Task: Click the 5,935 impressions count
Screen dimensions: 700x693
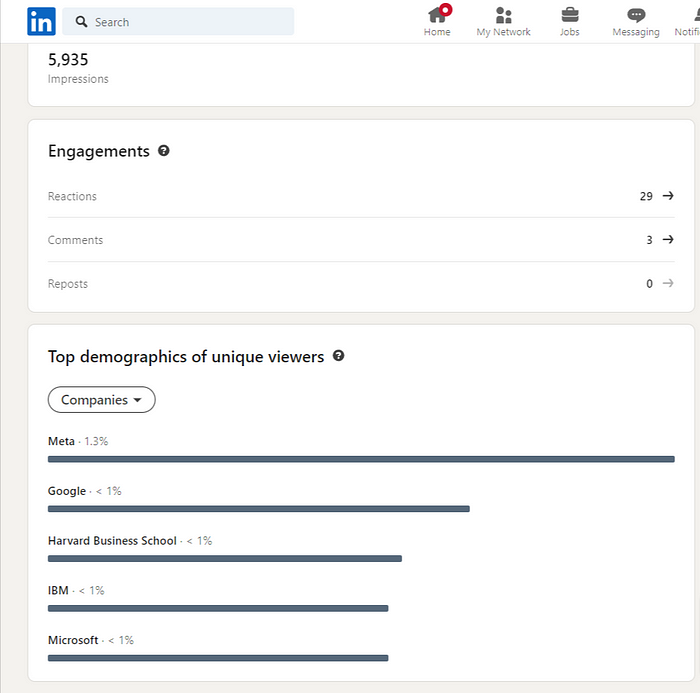Action: [x=68, y=59]
